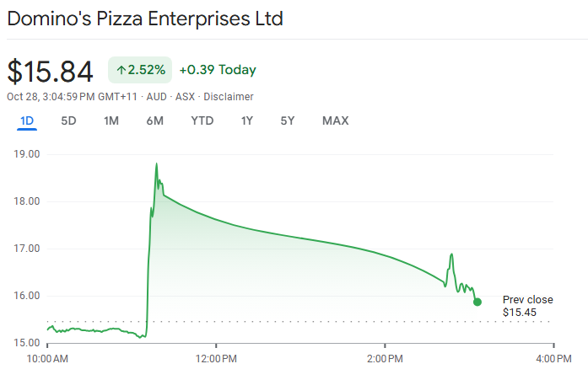588x380 pixels.
Task: Click the $15.84 current price
Action: point(50,71)
